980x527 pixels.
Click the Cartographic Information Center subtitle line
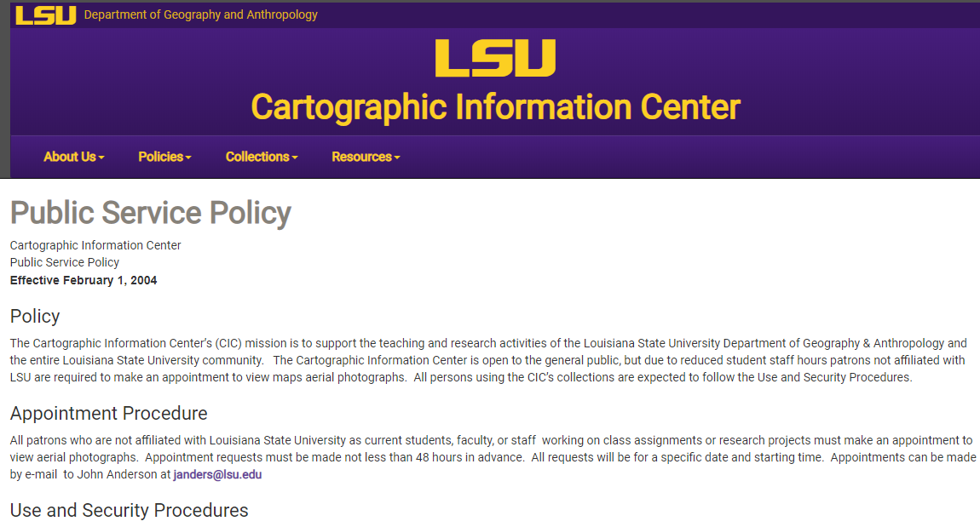point(95,245)
